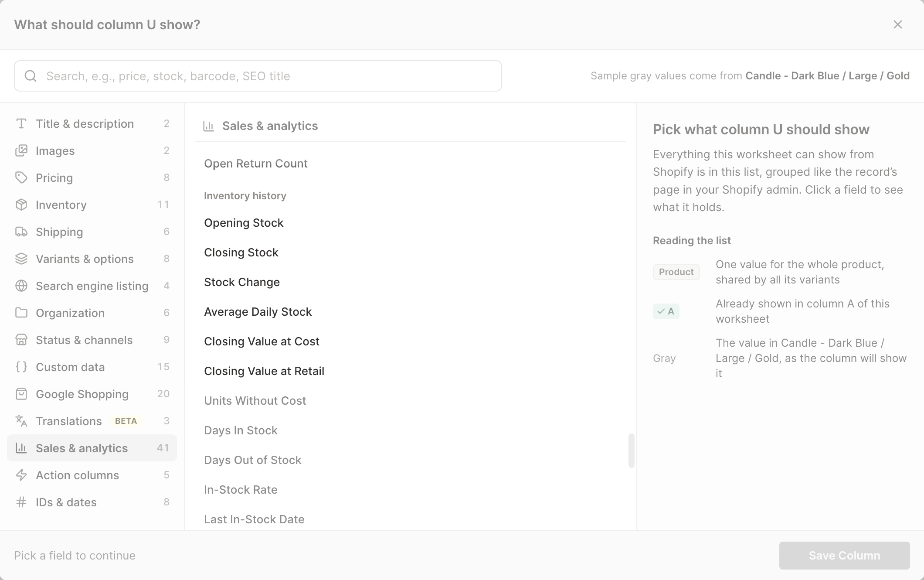Image resolution: width=924 pixels, height=580 pixels.
Task: Click the Product legend badge
Action: [x=676, y=272]
